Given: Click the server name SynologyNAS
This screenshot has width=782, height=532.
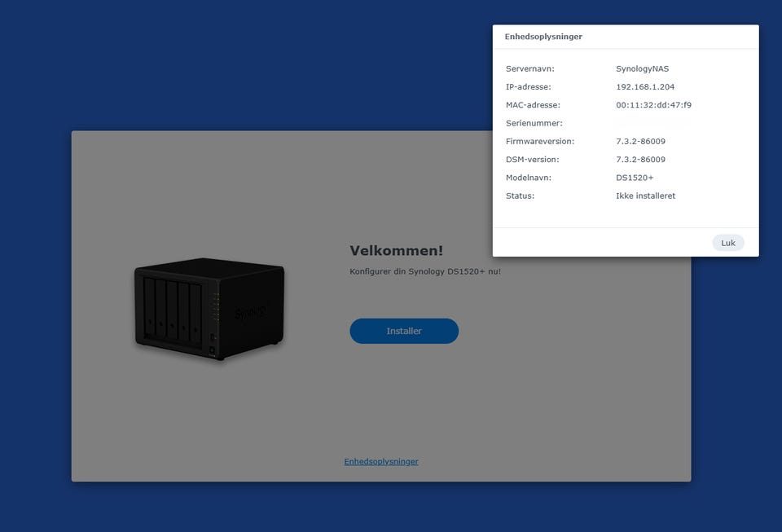Looking at the screenshot, I should [x=643, y=68].
